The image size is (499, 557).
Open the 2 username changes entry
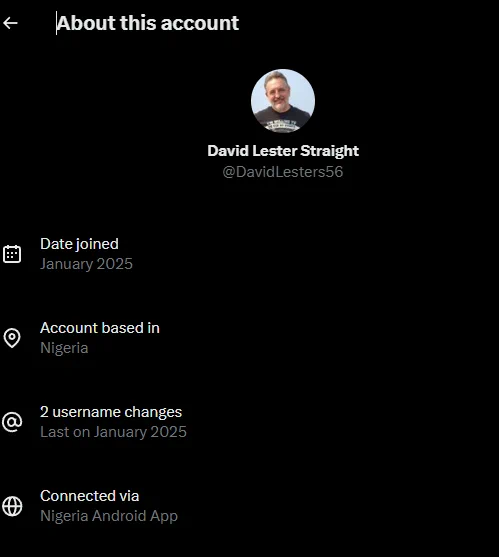click(111, 412)
